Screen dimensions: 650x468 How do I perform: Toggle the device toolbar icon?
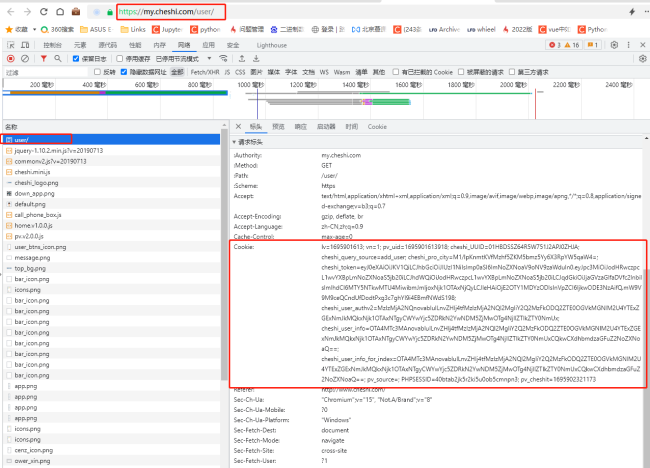[x=25, y=45]
